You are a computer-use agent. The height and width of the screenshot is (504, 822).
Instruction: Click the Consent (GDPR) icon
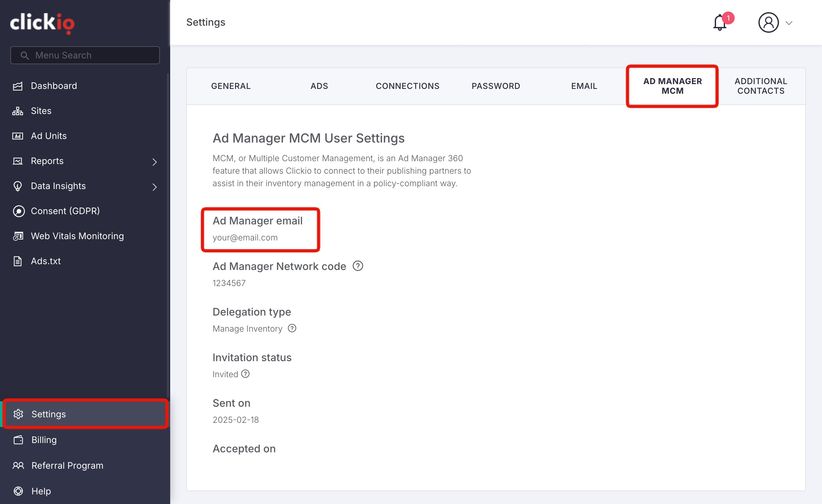pos(19,211)
